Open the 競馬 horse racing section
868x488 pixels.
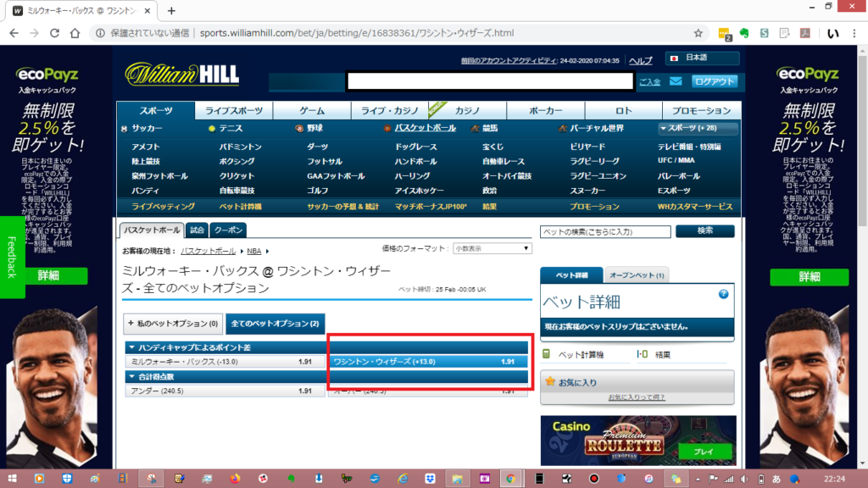(x=485, y=129)
